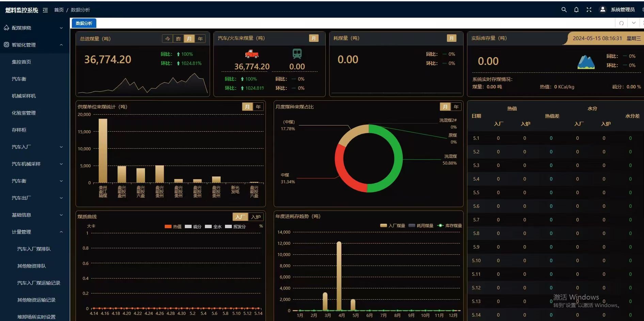The width and height of the screenshot is (644, 321).
Task: Toggle fullscreen with the expand icon
Action: 589,10
